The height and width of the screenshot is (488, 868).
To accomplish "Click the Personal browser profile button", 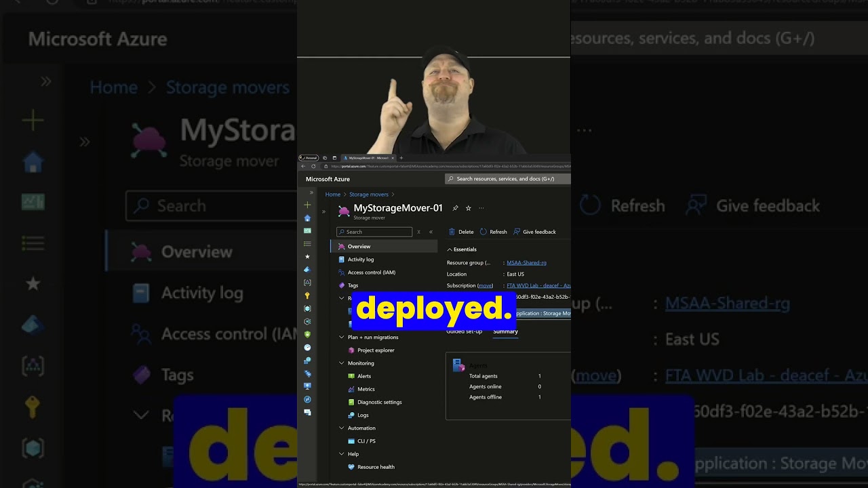I will point(309,158).
